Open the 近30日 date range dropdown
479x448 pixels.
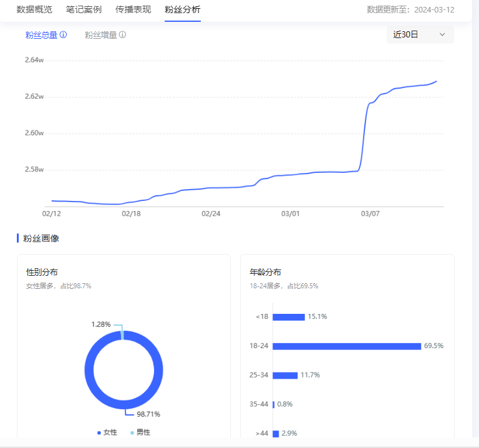click(x=420, y=34)
